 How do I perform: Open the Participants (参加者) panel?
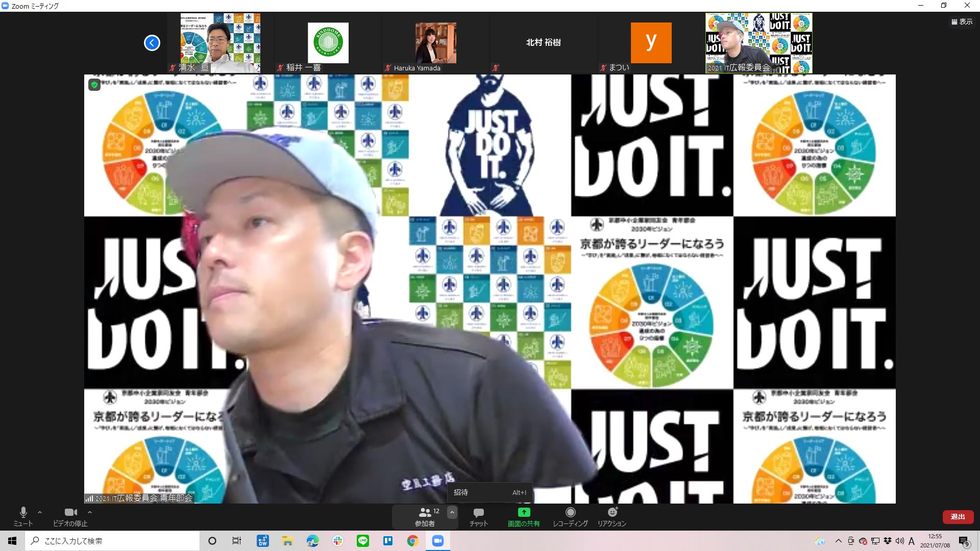point(425,516)
